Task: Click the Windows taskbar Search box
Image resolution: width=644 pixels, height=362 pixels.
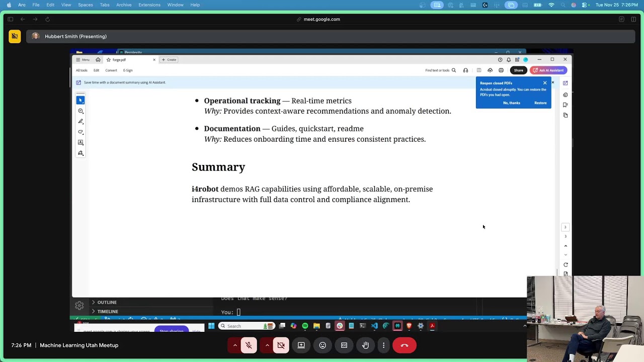Action: pos(246,326)
